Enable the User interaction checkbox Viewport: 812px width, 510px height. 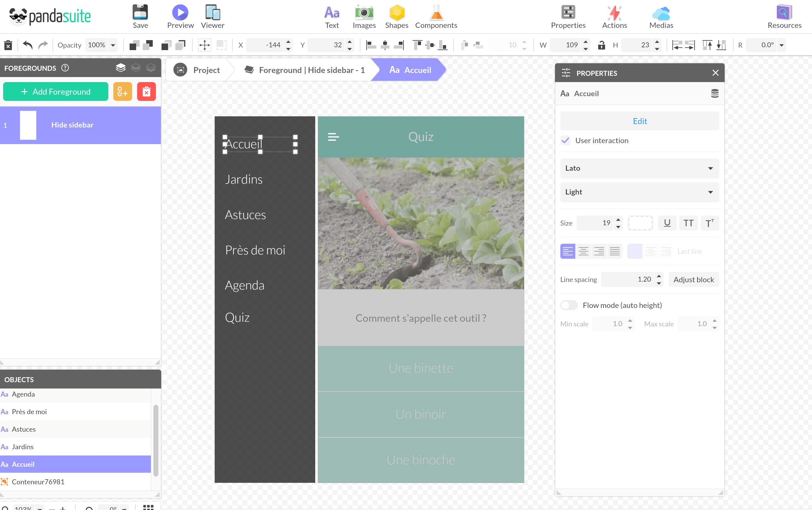[566, 140]
